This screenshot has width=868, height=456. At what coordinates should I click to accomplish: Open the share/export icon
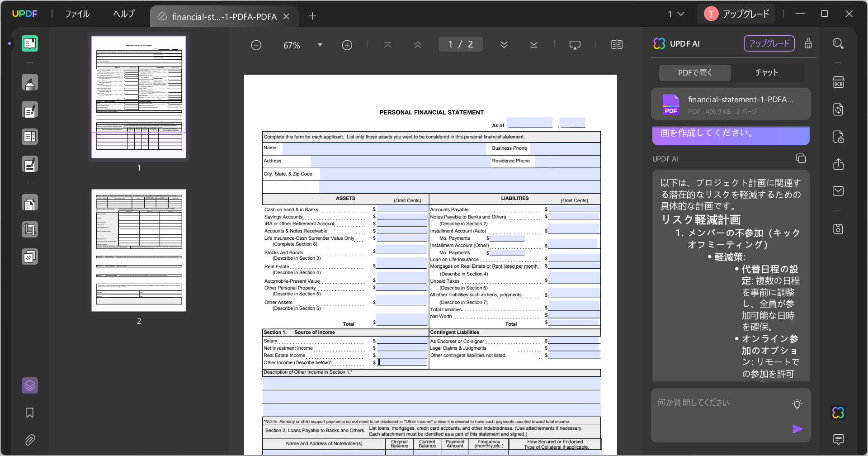838,164
